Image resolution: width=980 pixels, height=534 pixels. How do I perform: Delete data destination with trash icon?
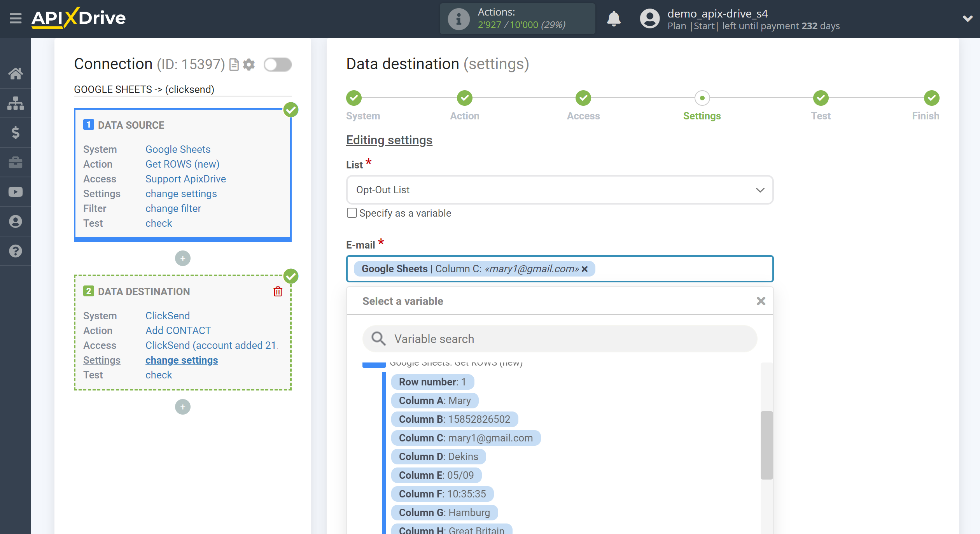pyautogui.click(x=278, y=291)
